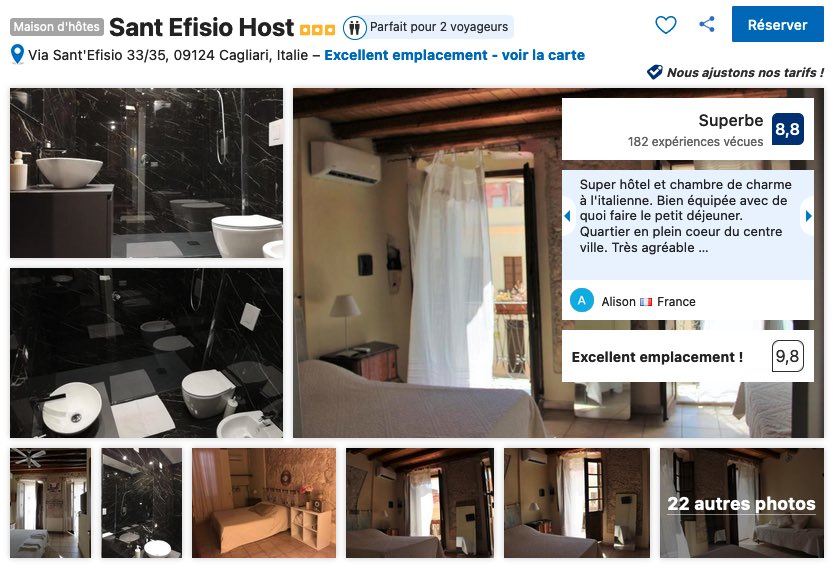
Task: Open 'Excellent emplacement - voir la carte' link
Action: click(454, 55)
